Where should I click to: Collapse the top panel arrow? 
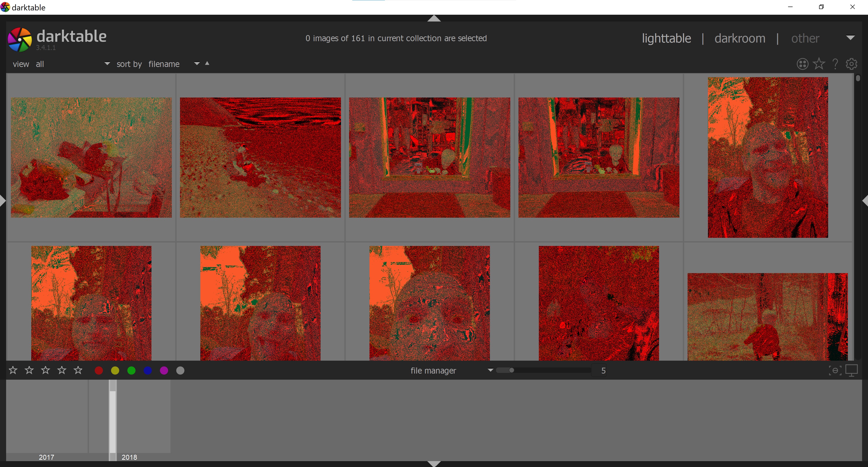[434, 19]
